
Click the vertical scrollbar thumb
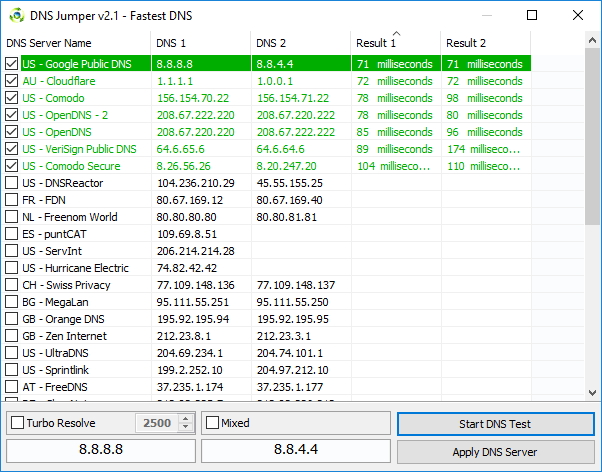point(592,136)
